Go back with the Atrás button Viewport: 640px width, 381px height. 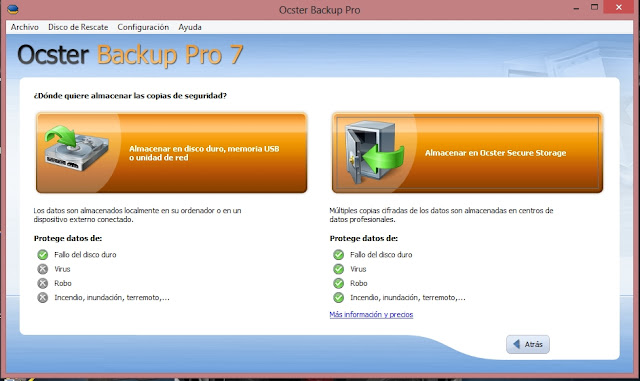pyautogui.click(x=528, y=344)
